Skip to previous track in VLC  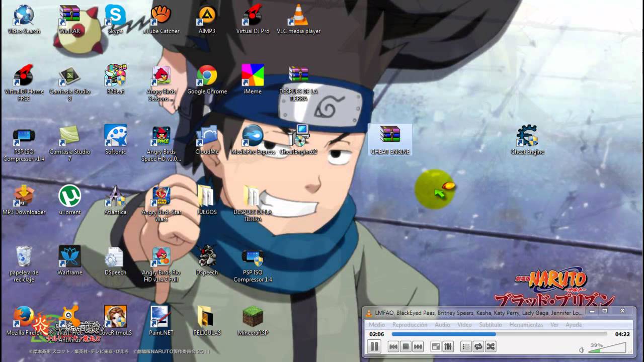pyautogui.click(x=393, y=346)
